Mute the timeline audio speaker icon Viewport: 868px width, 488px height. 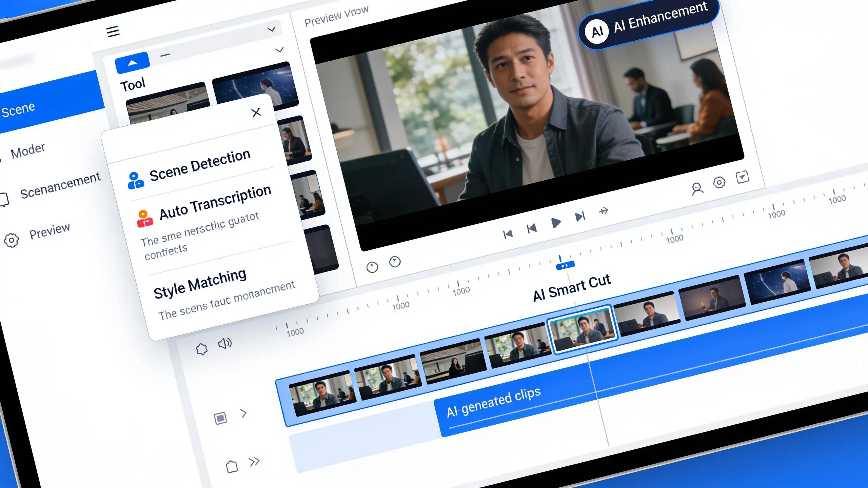(224, 344)
